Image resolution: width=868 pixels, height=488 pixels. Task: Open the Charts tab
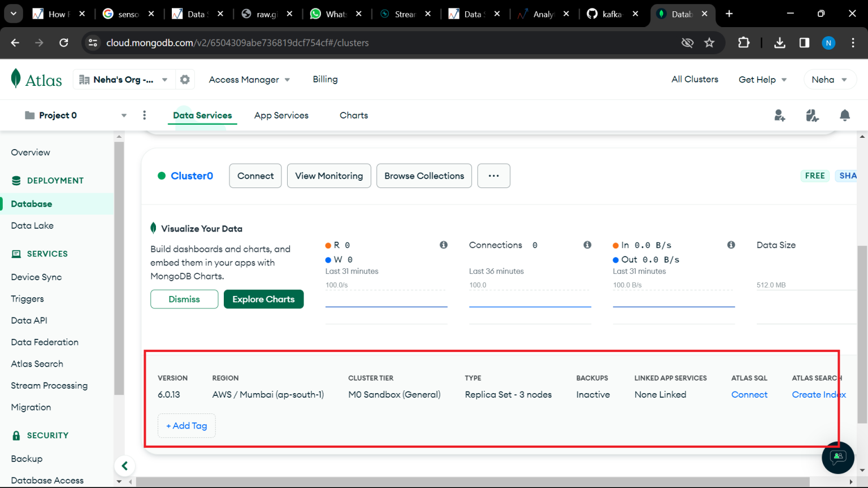point(353,115)
